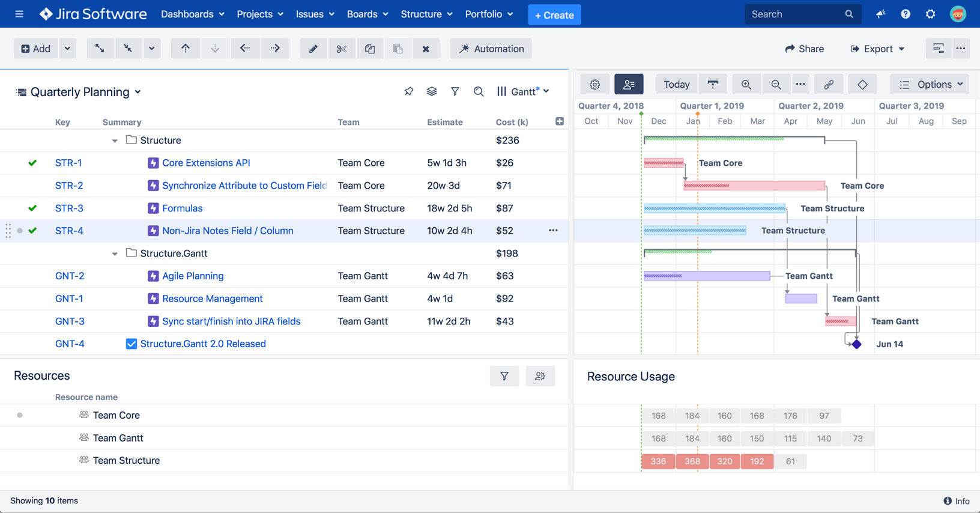Outdent item with the left arrow
The height and width of the screenshot is (513, 980).
pos(245,49)
